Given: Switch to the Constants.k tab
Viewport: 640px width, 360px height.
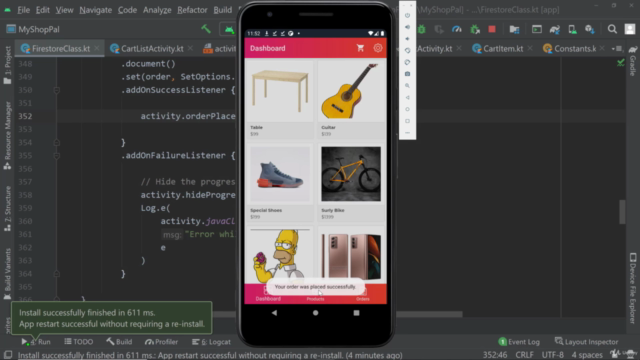Looking at the screenshot, I should (575, 49).
